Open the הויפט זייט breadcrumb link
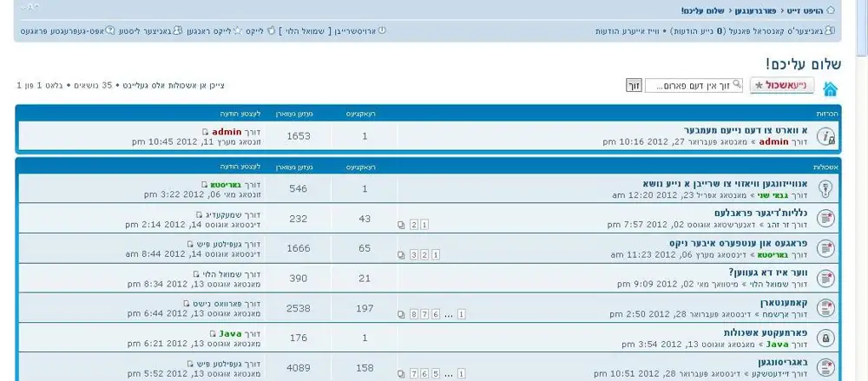The width and height of the screenshot is (868, 381). click(x=804, y=10)
